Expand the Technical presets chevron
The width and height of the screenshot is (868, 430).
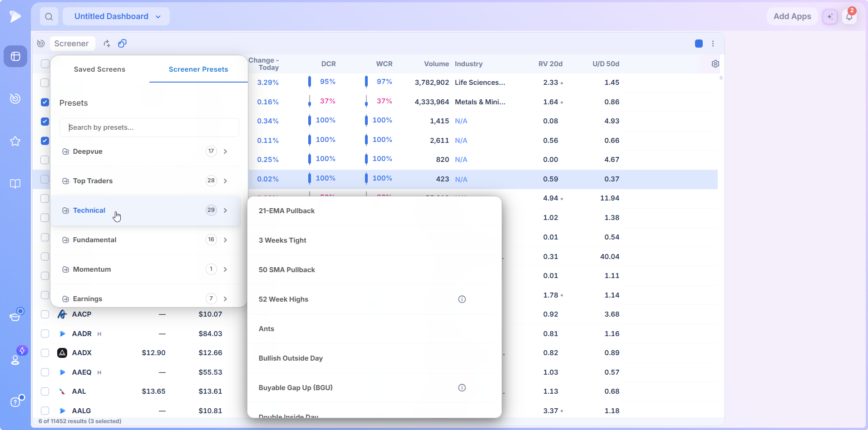(x=225, y=210)
